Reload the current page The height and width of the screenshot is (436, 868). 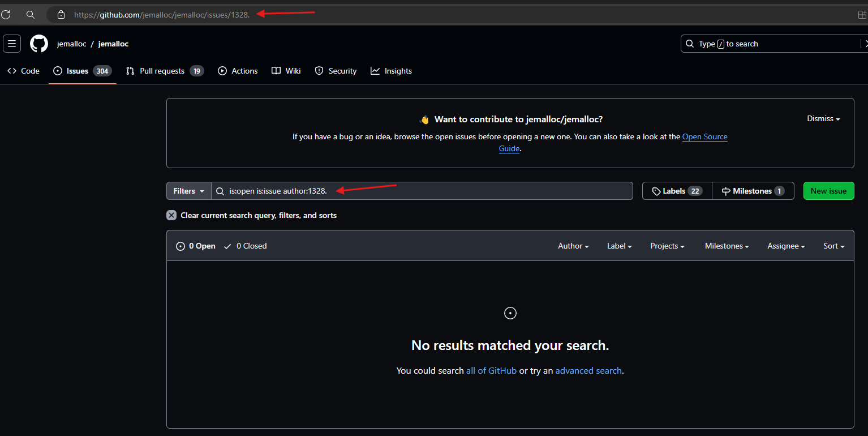(6, 14)
